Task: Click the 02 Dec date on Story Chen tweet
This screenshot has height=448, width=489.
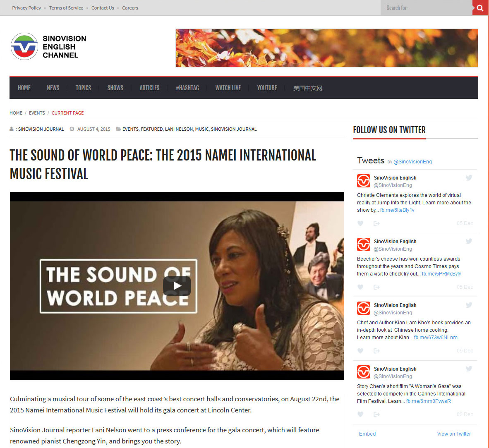Action: pos(465,414)
